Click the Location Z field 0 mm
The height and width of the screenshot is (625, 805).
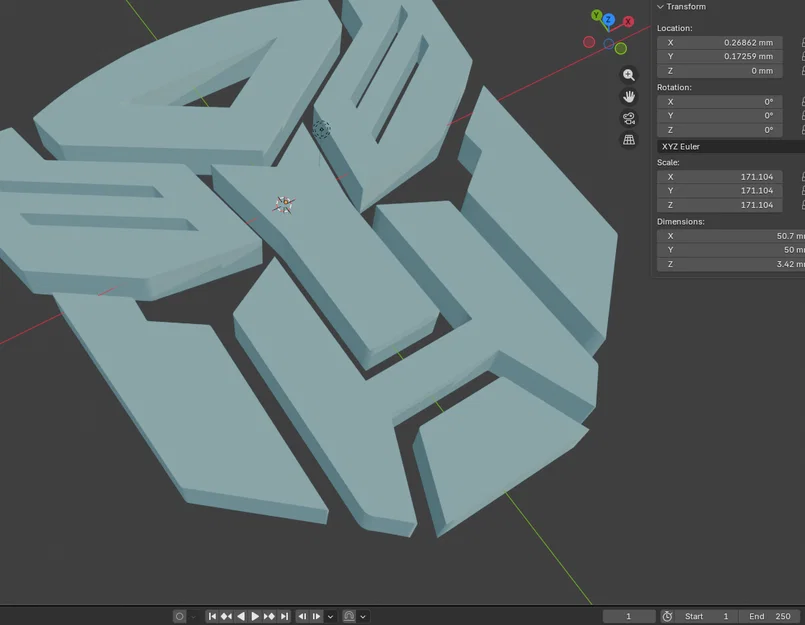point(719,71)
